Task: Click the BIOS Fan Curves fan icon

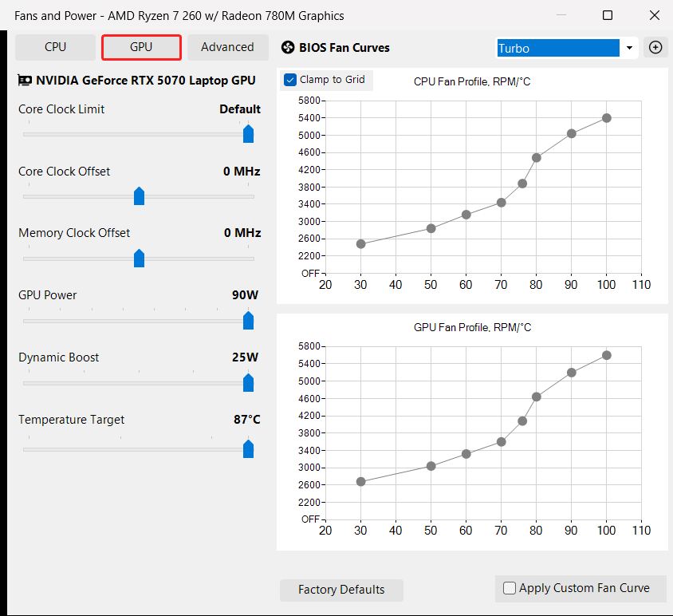Action: [288, 48]
